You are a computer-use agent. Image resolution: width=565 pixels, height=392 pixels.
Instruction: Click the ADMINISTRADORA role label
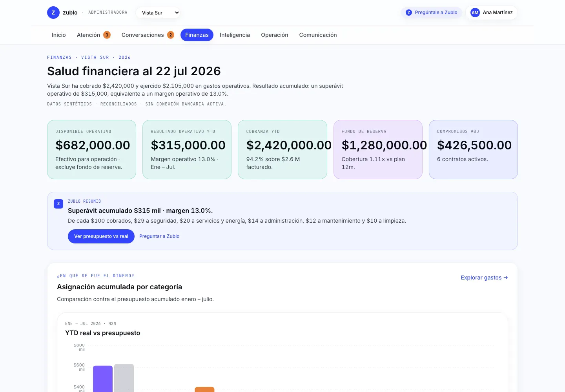[x=108, y=13]
